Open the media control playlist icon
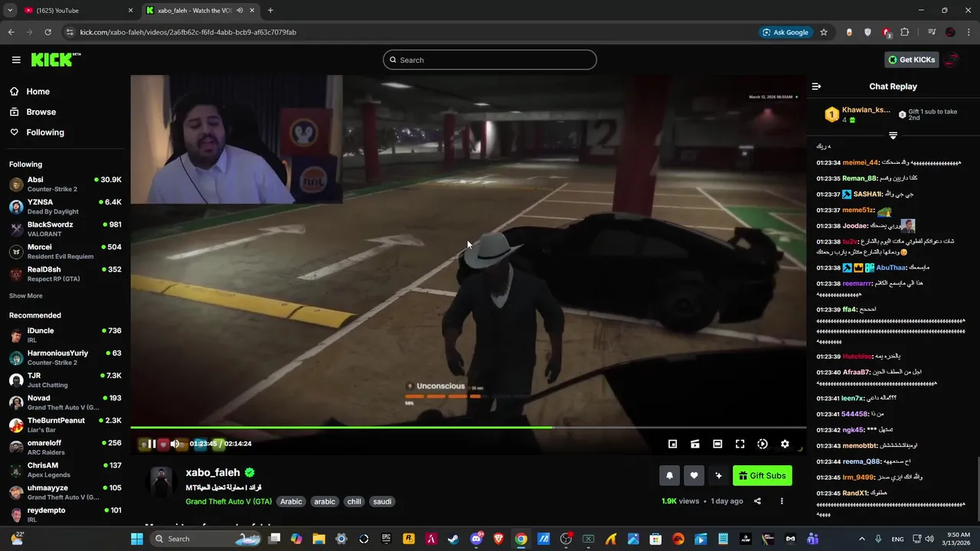 click(x=932, y=32)
